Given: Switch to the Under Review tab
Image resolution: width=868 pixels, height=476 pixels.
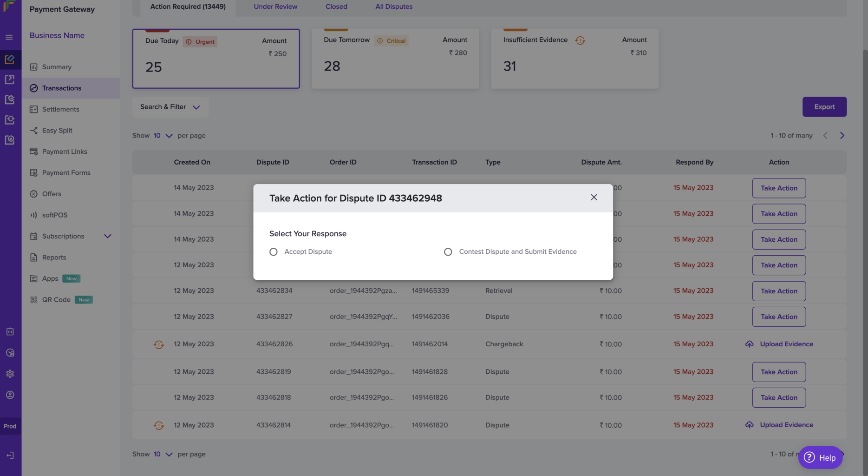Looking at the screenshot, I should tap(275, 7).
